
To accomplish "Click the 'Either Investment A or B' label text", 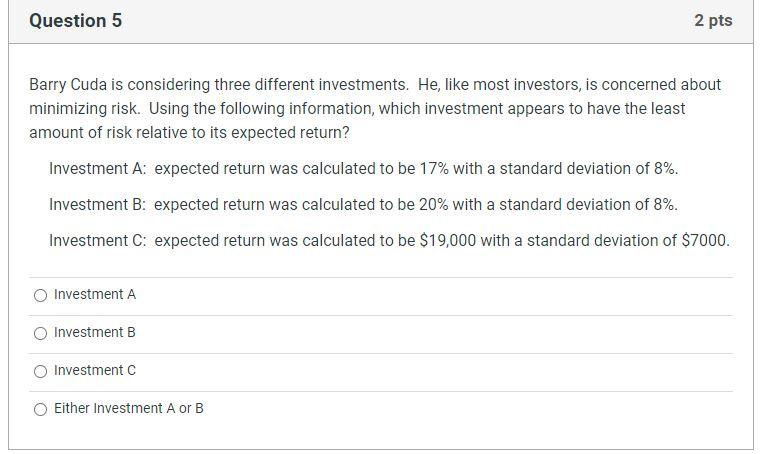I will [x=129, y=409].
